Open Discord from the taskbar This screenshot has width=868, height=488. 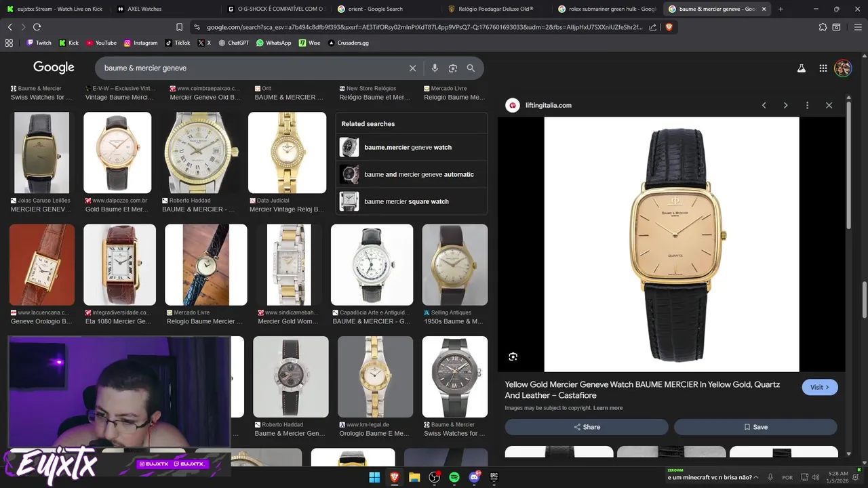point(474,477)
